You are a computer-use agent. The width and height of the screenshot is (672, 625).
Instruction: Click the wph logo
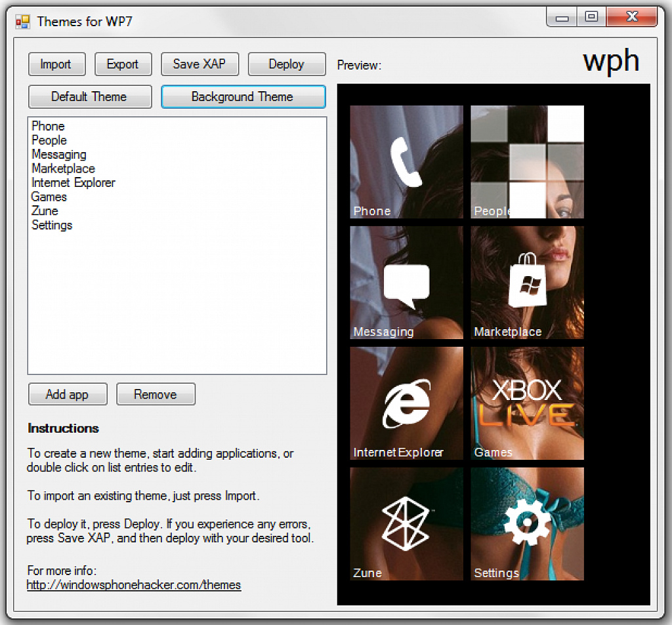point(611,61)
